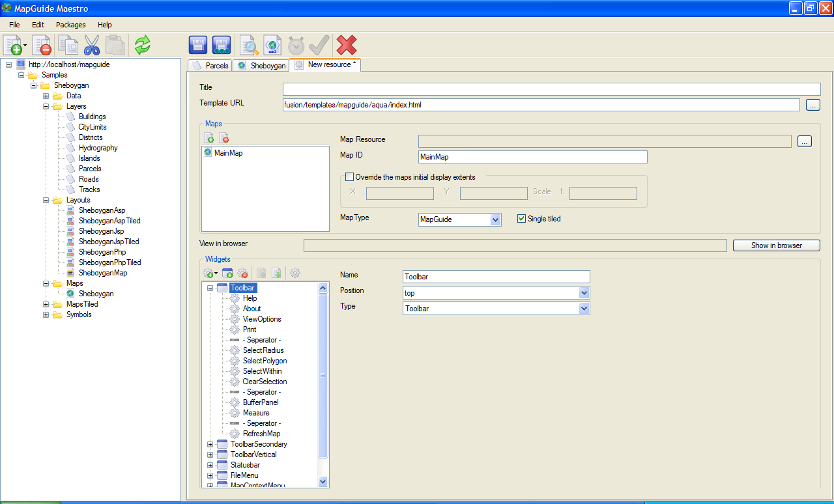The height and width of the screenshot is (504, 834).
Task: Expand the Statusbar tree node
Action: (x=210, y=465)
